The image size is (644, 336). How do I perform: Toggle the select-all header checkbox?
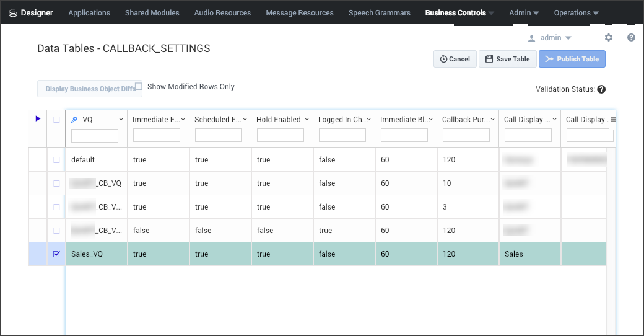(x=56, y=120)
